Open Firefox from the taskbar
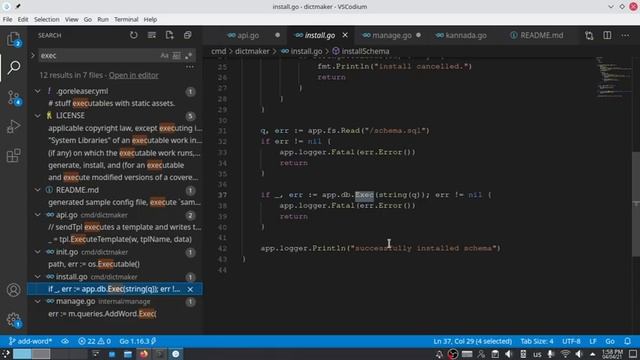 tap(143, 354)
